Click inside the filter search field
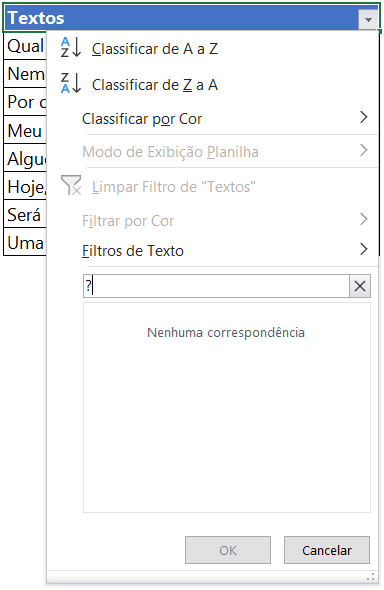The width and height of the screenshot is (384, 590). [x=216, y=286]
